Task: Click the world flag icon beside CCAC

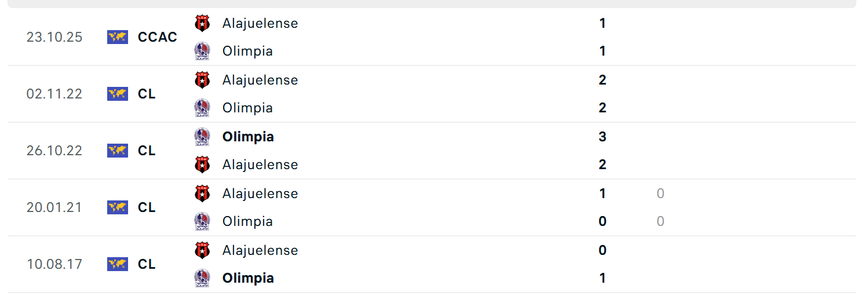Action: point(117,37)
